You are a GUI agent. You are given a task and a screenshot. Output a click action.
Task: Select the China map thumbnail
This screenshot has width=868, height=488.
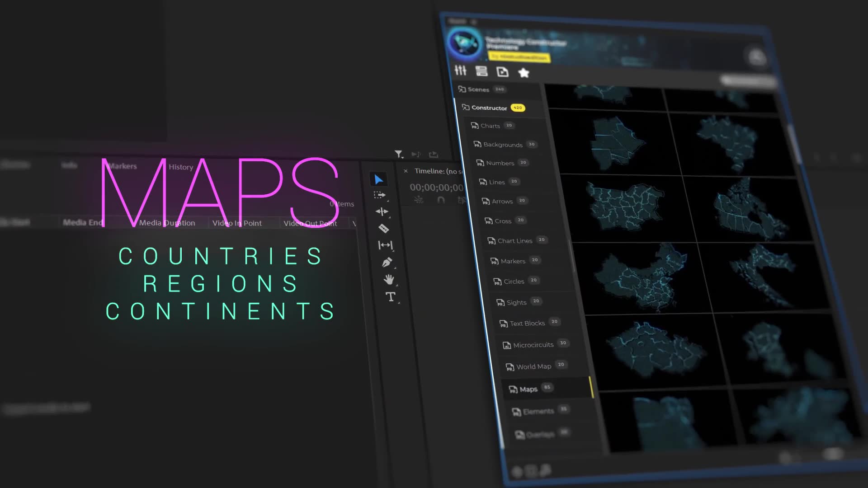click(641, 278)
